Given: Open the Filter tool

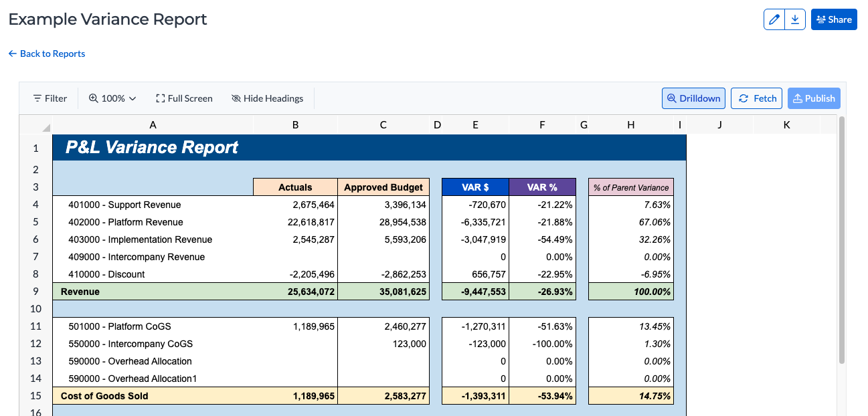Looking at the screenshot, I should click(x=50, y=98).
